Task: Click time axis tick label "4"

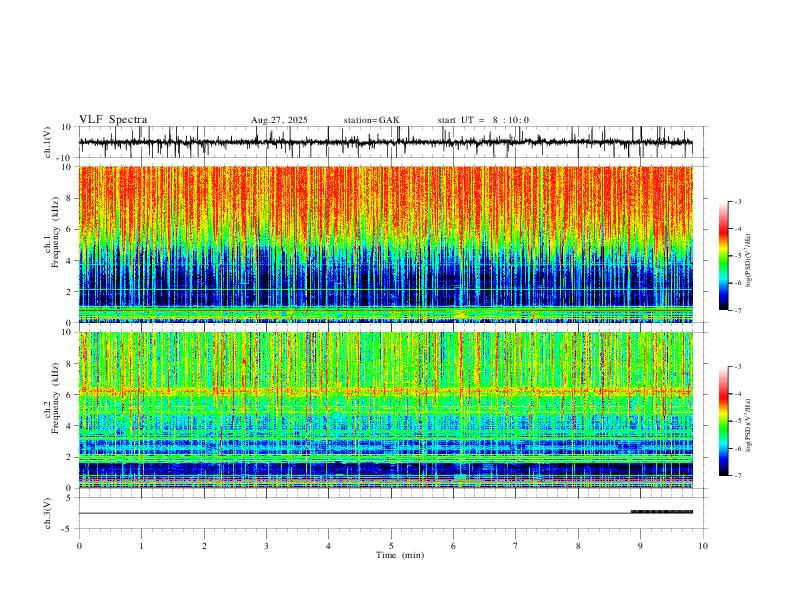Action: click(x=328, y=546)
